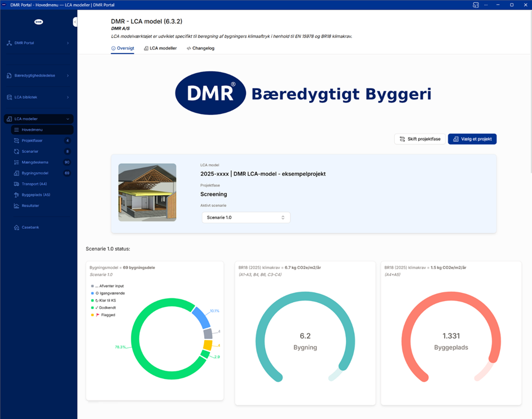This screenshot has height=419, width=532.
Task: Click the Transport (A4) truck icon
Action: (16, 184)
